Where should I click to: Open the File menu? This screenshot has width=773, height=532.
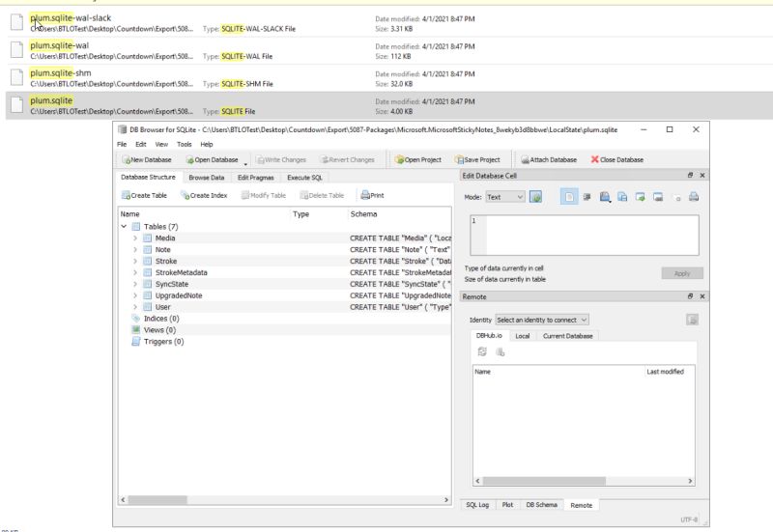pyautogui.click(x=122, y=144)
